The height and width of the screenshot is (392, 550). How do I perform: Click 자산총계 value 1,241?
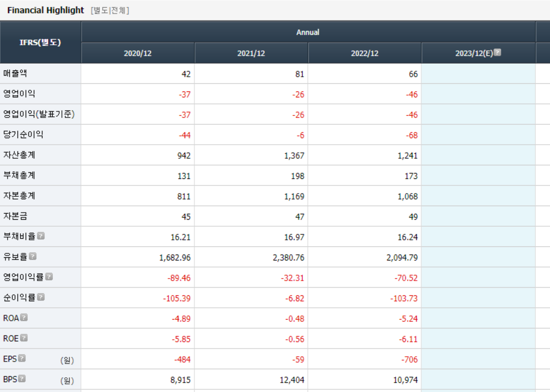click(x=408, y=155)
